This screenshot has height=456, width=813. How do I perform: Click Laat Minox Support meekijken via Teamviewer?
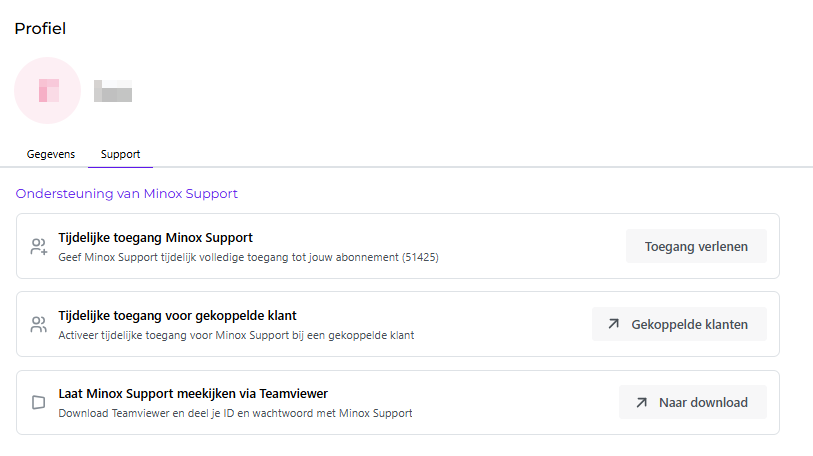(193, 394)
